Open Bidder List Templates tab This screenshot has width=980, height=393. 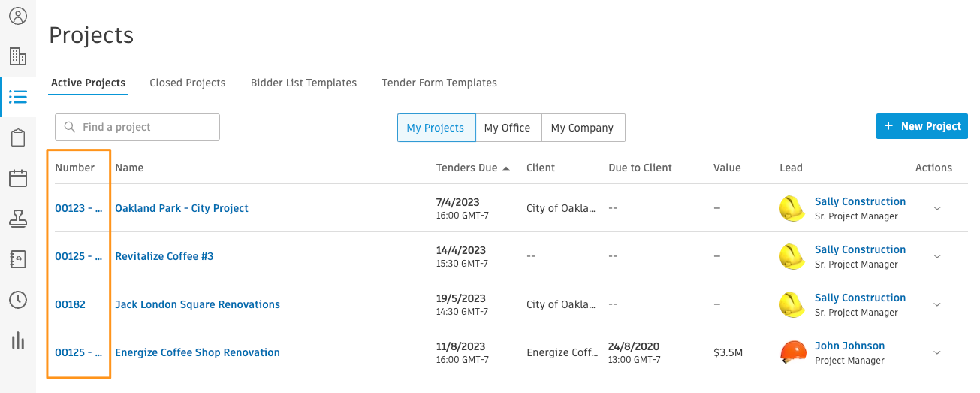pos(303,83)
